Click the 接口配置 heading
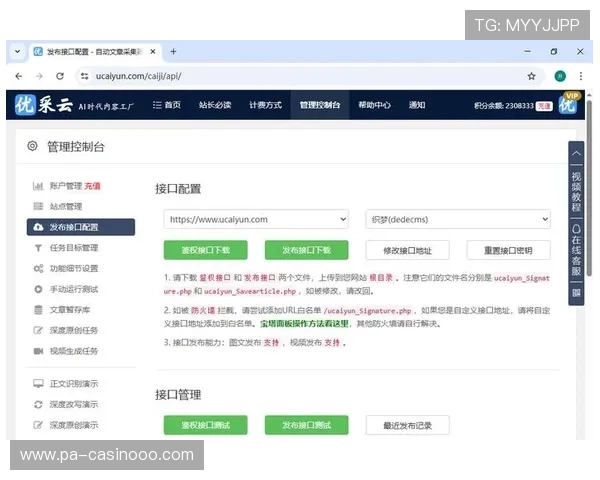This screenshot has height=480, width=600. point(178,189)
